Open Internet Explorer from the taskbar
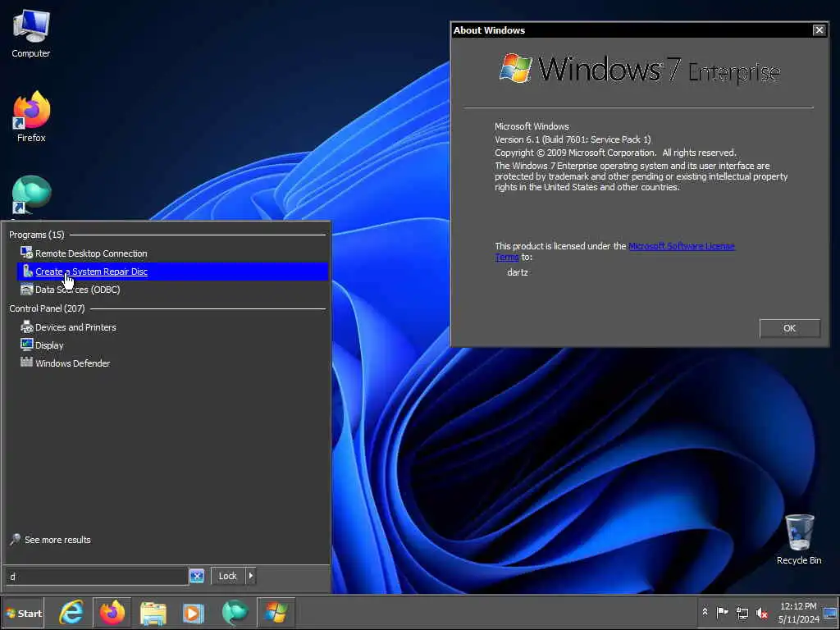840x630 pixels. coord(71,613)
